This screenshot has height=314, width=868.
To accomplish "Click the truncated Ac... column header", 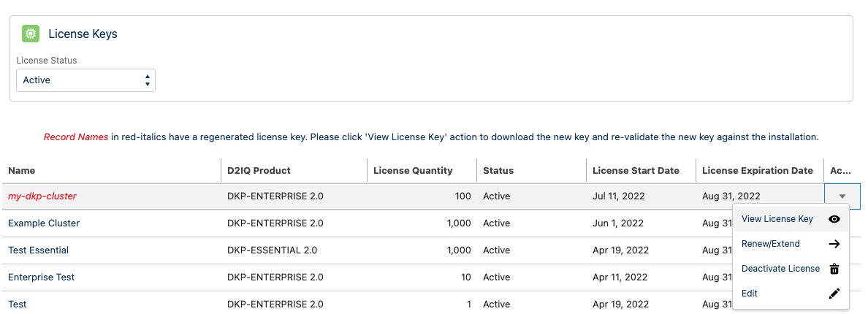I will (840, 171).
